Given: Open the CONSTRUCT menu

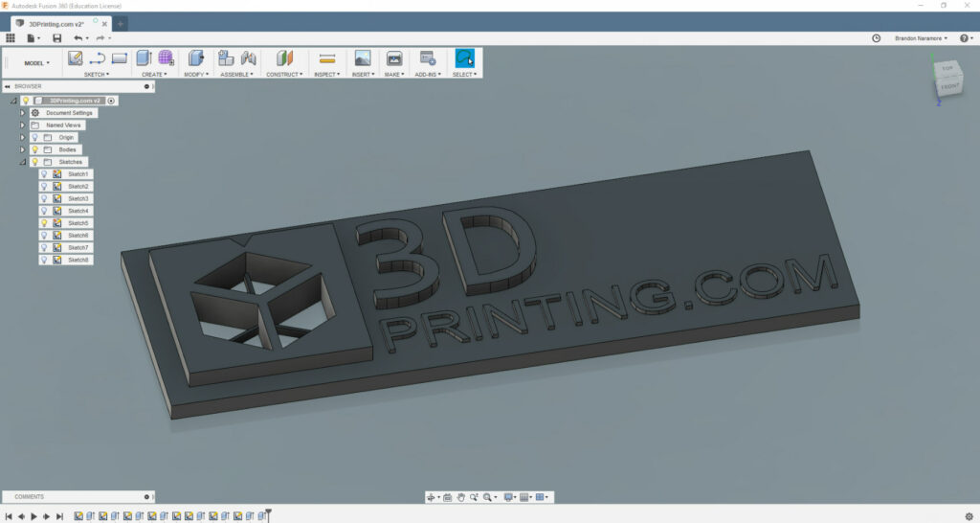Looking at the screenshot, I should [284, 75].
